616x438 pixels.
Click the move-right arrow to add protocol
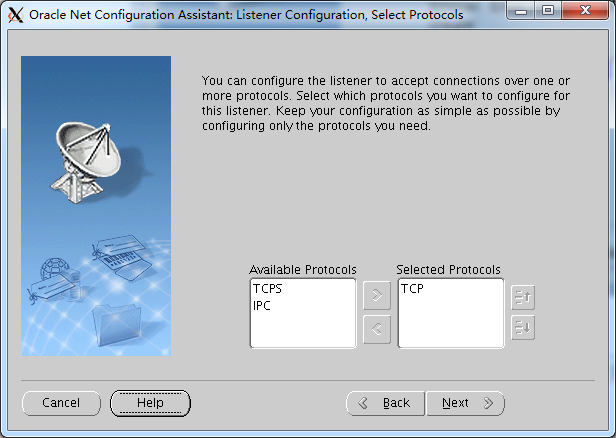pyautogui.click(x=377, y=295)
